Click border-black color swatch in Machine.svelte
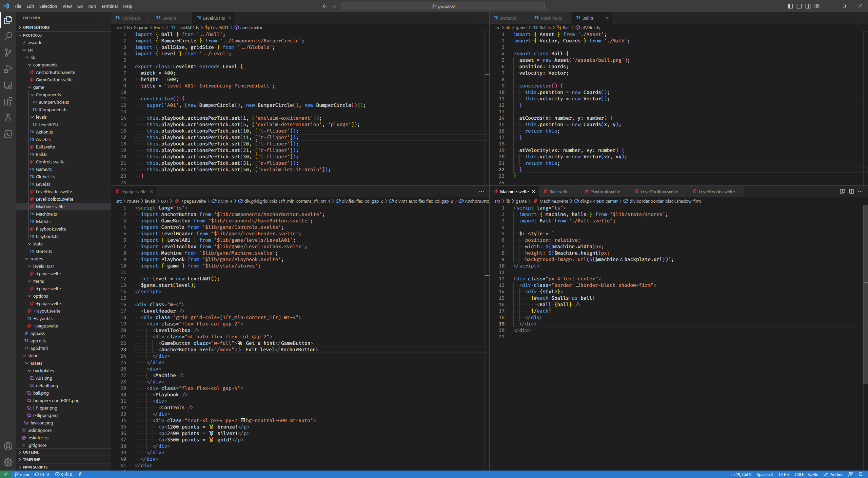868x478 pixels. pyautogui.click(x=577, y=285)
